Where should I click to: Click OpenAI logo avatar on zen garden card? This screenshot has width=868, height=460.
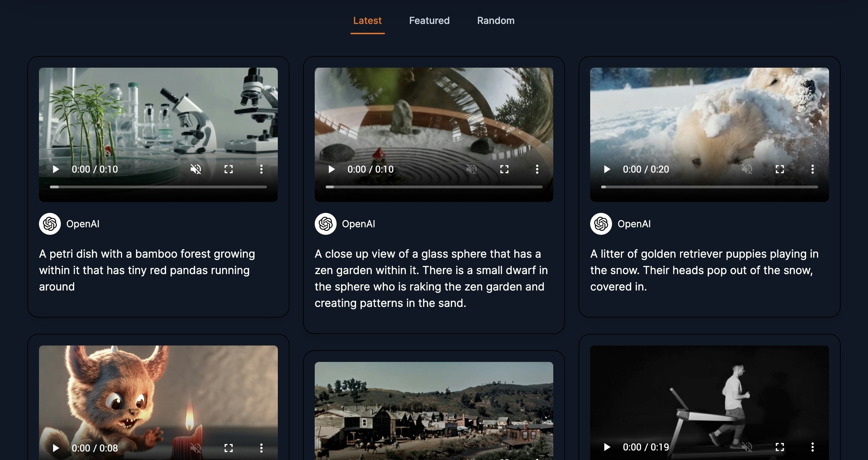325,224
